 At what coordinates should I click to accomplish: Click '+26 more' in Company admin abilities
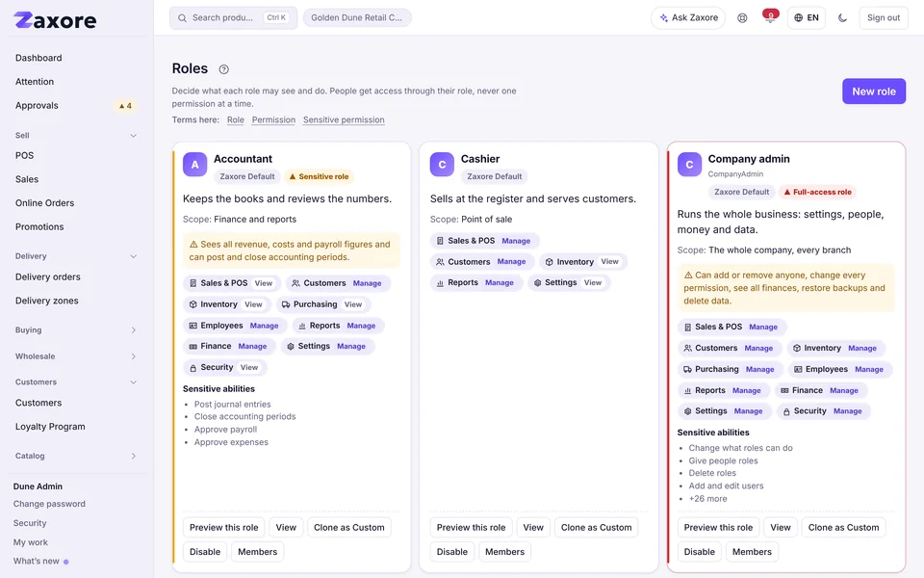point(707,498)
